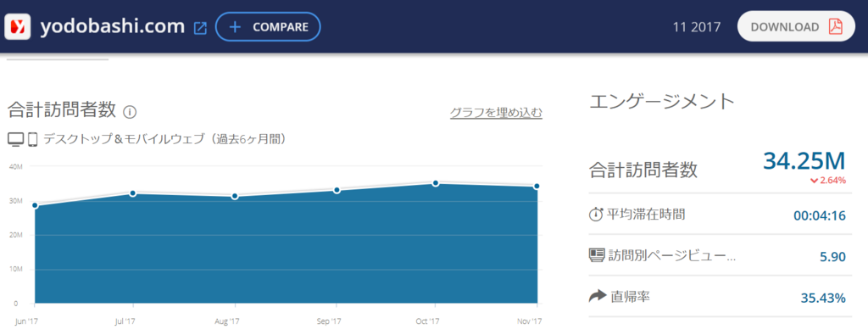Click the Aug '17 x-axis label
The height and width of the screenshot is (335, 868).
click(x=227, y=321)
